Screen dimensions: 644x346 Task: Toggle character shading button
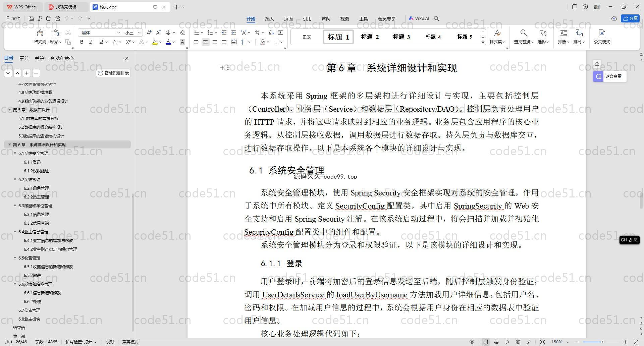(182, 42)
